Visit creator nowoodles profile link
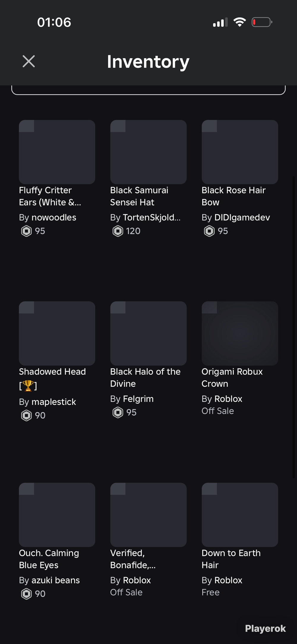297x644 pixels. (54, 217)
